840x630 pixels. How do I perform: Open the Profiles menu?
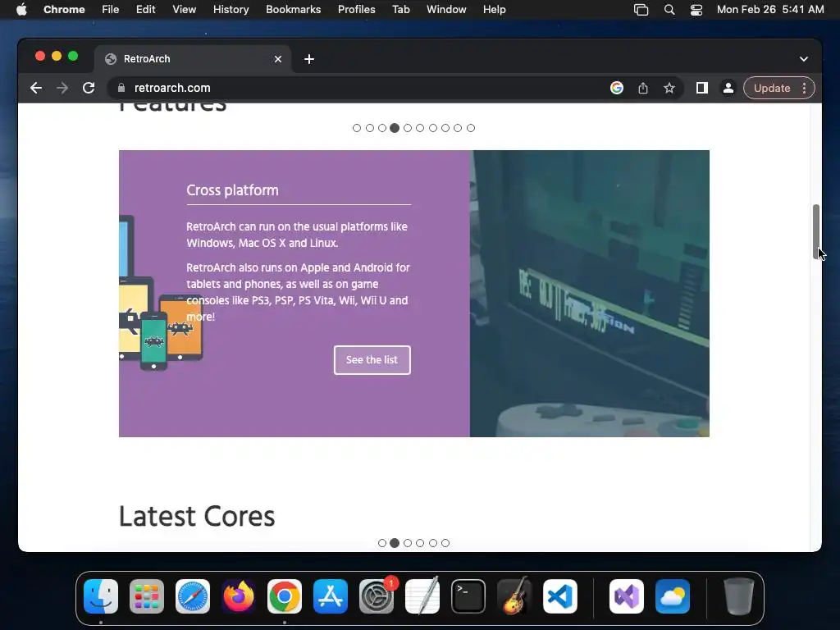click(x=356, y=10)
